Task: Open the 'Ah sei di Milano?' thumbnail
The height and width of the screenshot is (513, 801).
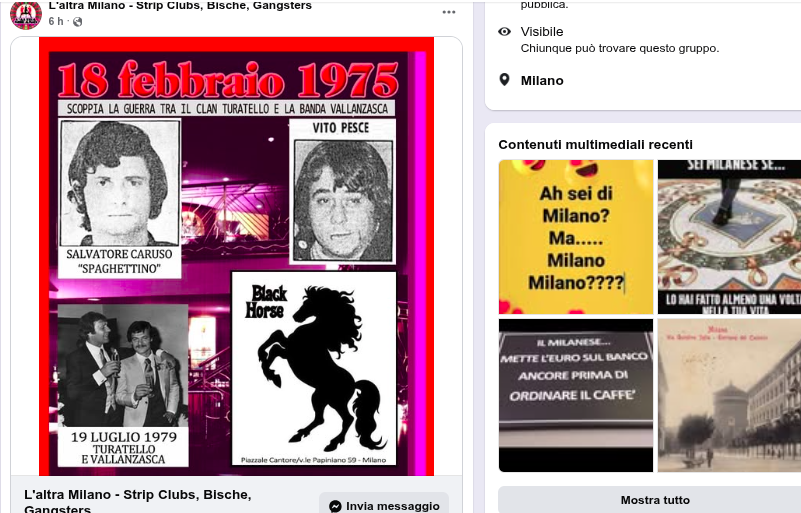Action: [576, 237]
